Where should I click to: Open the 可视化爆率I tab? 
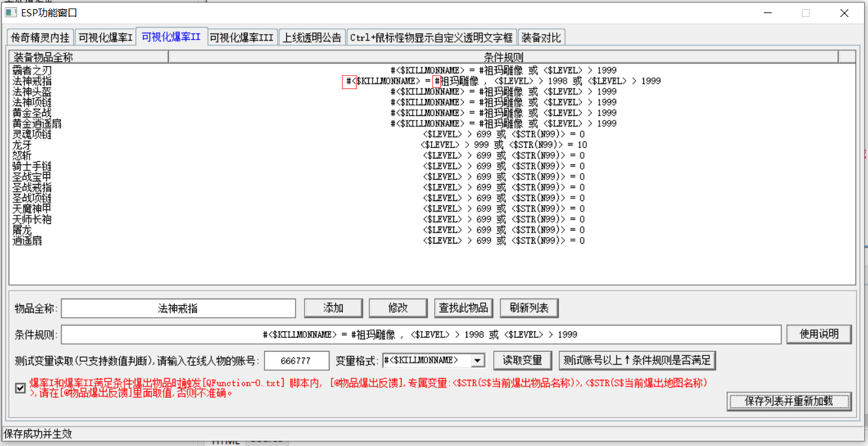(105, 37)
